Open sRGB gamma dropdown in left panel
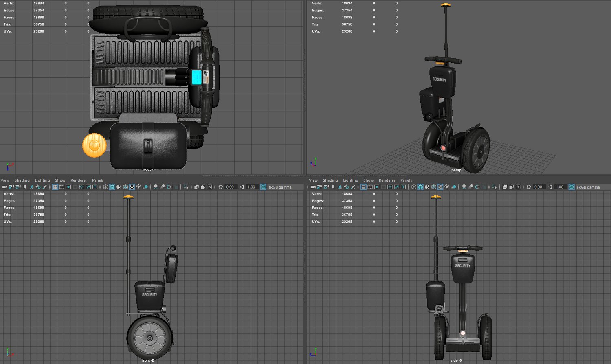 click(280, 187)
